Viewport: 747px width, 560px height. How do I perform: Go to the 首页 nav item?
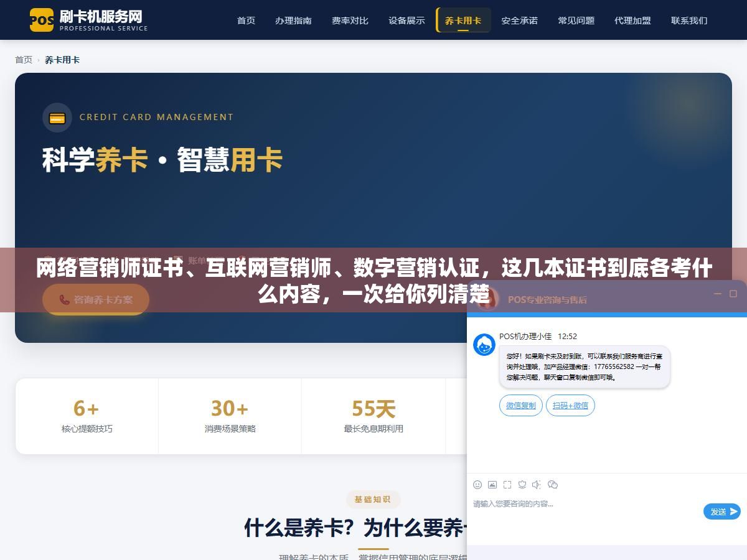pos(246,20)
